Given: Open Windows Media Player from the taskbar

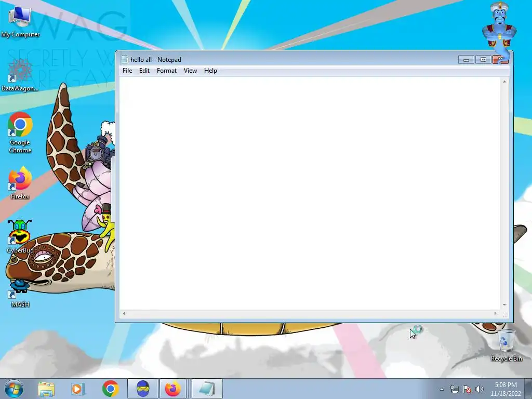Looking at the screenshot, I should tap(78, 389).
